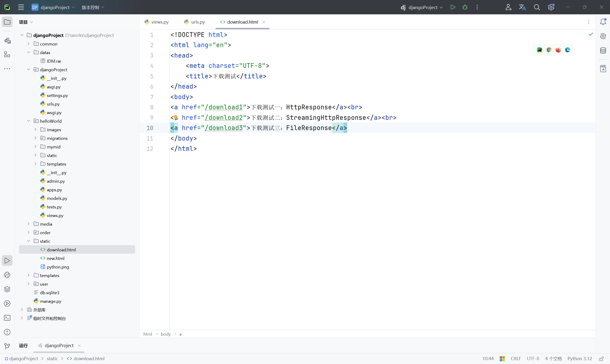This screenshot has height=364, width=610.
Task: Open the Problems tool window
Action: (7, 332)
